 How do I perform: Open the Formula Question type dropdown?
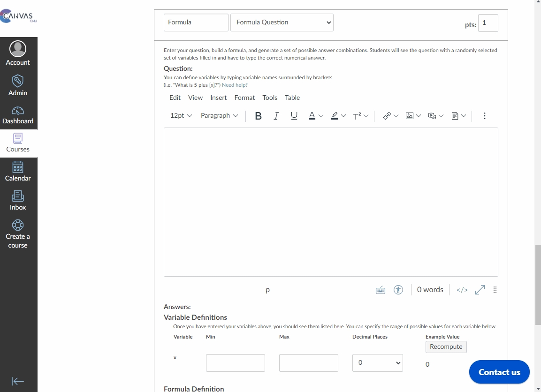(x=282, y=23)
